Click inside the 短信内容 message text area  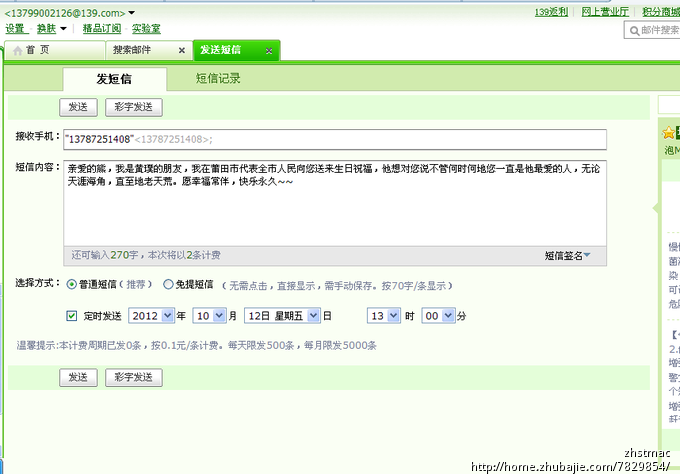click(x=335, y=203)
